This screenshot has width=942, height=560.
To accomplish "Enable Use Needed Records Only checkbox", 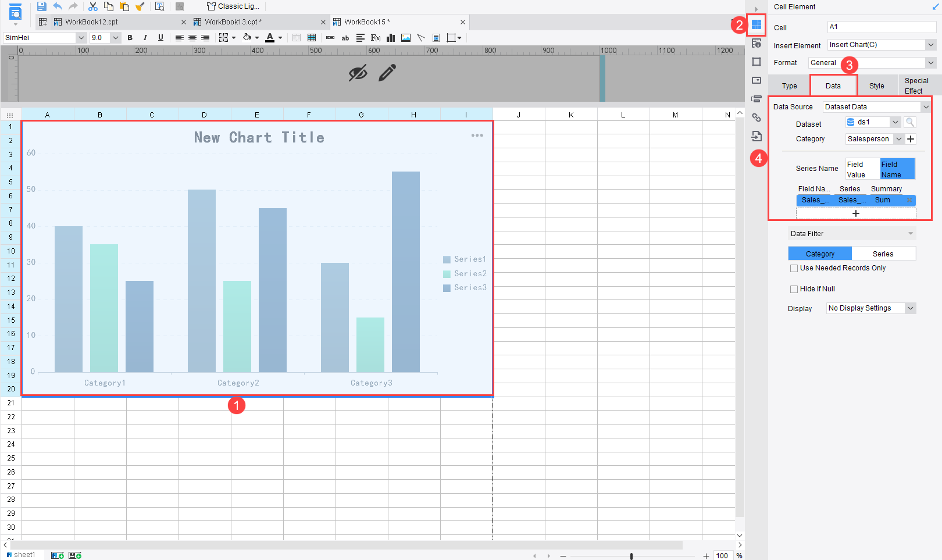I will pos(794,268).
